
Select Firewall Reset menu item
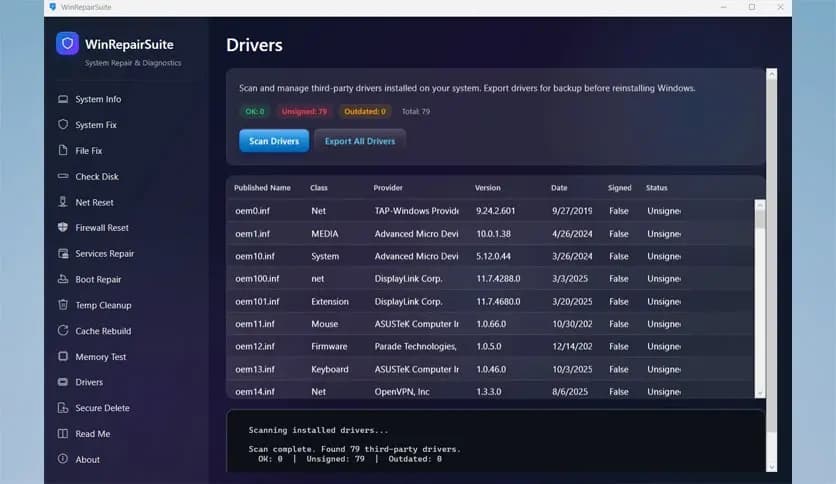[102, 228]
